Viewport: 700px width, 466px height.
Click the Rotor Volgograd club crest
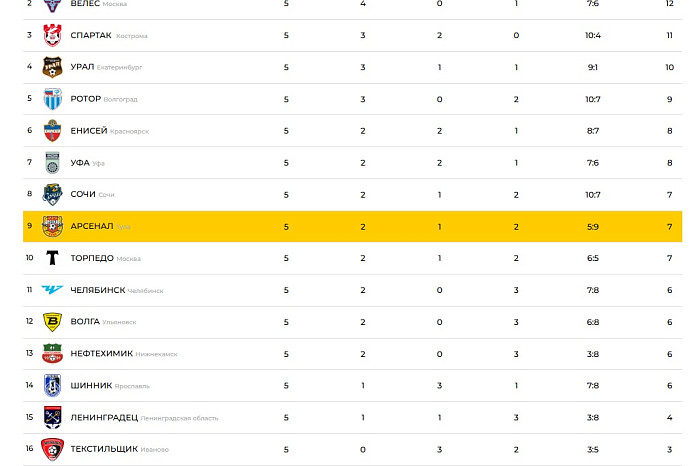(x=52, y=99)
